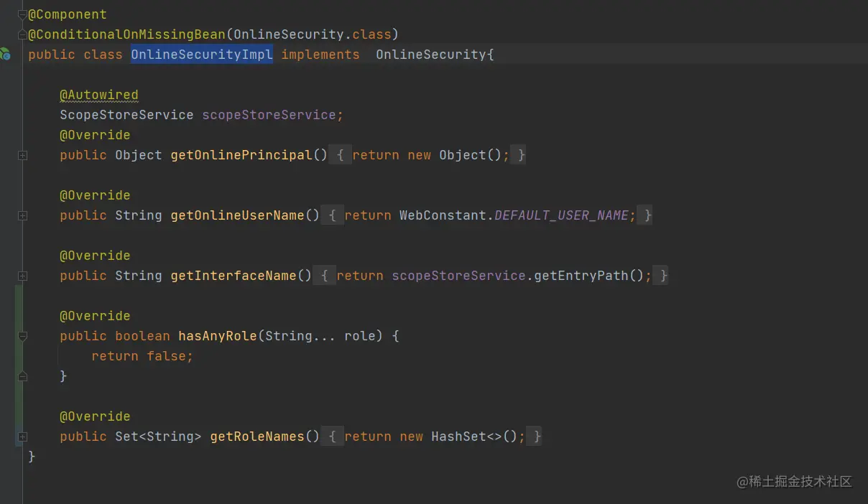868x504 pixels.
Task: Click the scopeStoreService field name
Action: pos(269,115)
